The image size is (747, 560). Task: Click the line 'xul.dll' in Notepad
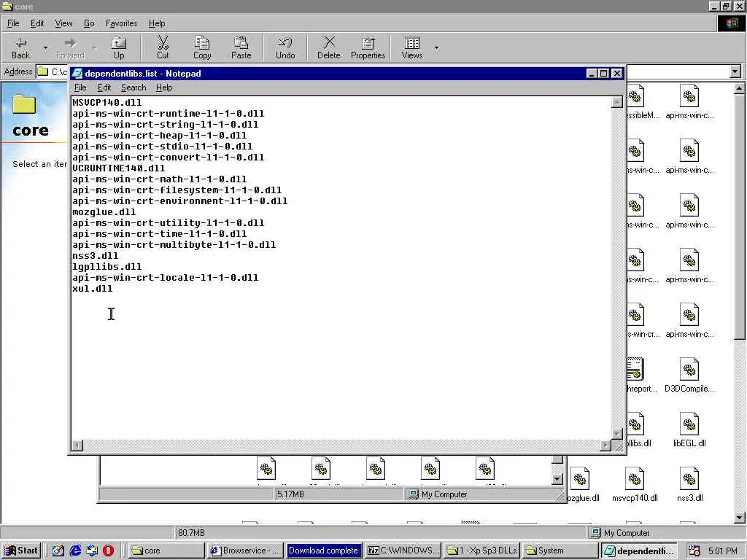(93, 289)
